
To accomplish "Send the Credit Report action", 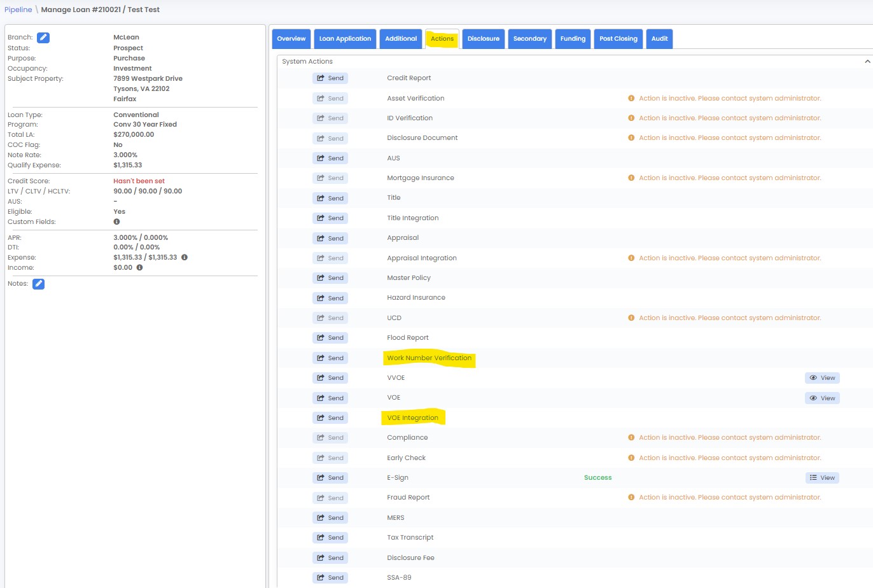I will (330, 78).
